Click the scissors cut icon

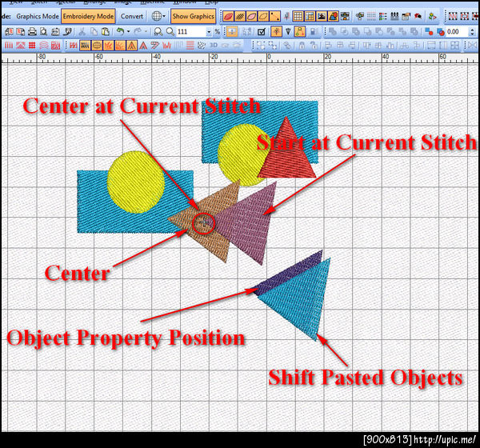click(82, 31)
